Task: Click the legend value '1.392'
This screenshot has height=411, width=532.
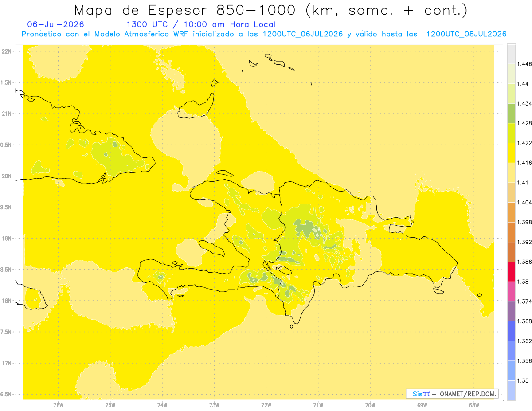Action: click(525, 242)
